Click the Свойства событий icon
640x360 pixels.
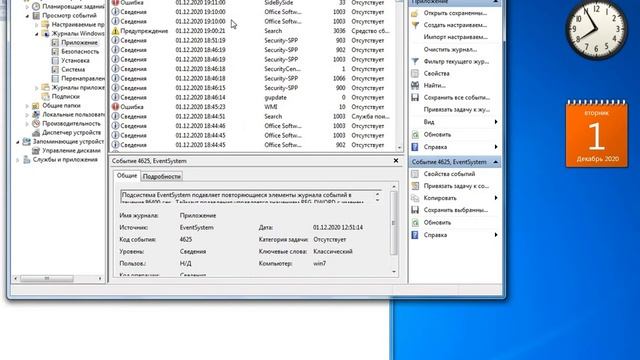point(415,174)
